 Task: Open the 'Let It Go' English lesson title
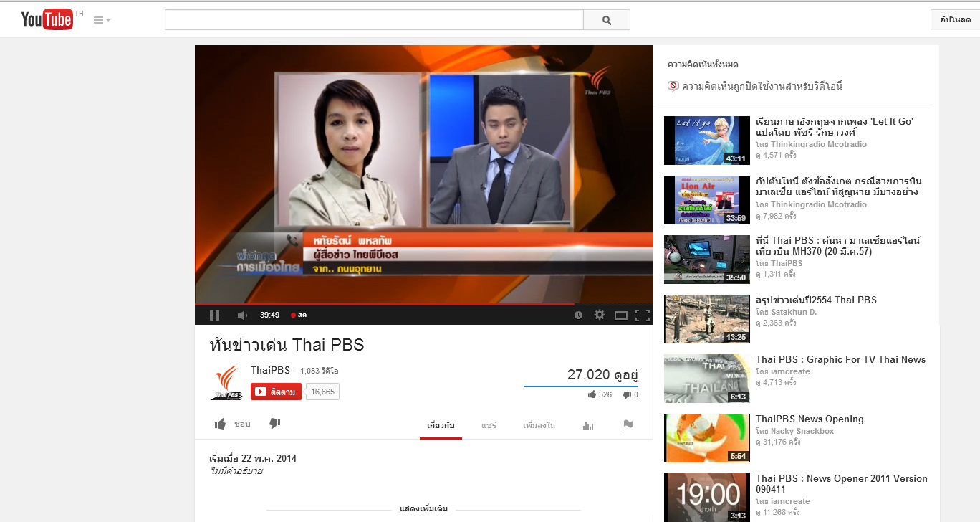point(835,127)
